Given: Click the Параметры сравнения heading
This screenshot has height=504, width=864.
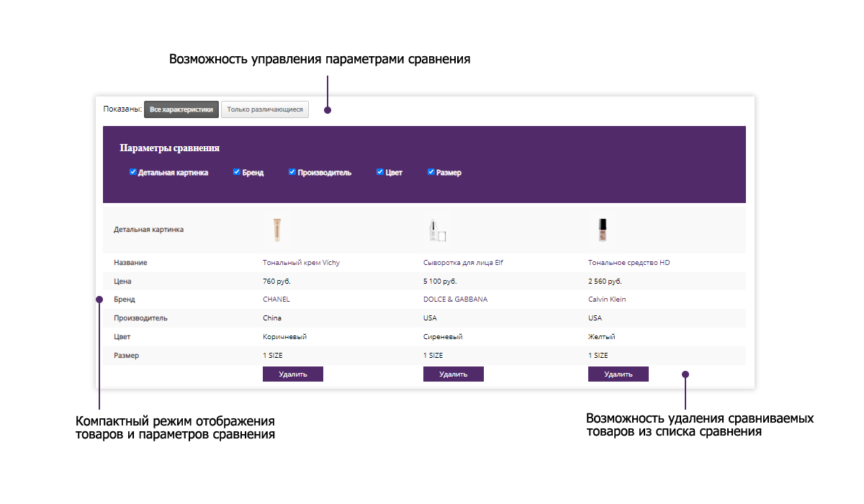Looking at the screenshot, I should pyautogui.click(x=169, y=148).
